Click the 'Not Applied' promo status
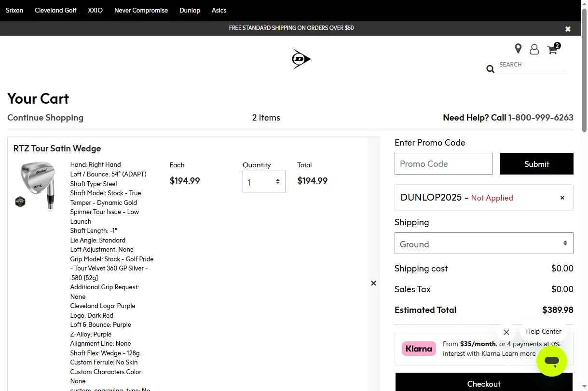The width and height of the screenshot is (588, 391). 492,198
